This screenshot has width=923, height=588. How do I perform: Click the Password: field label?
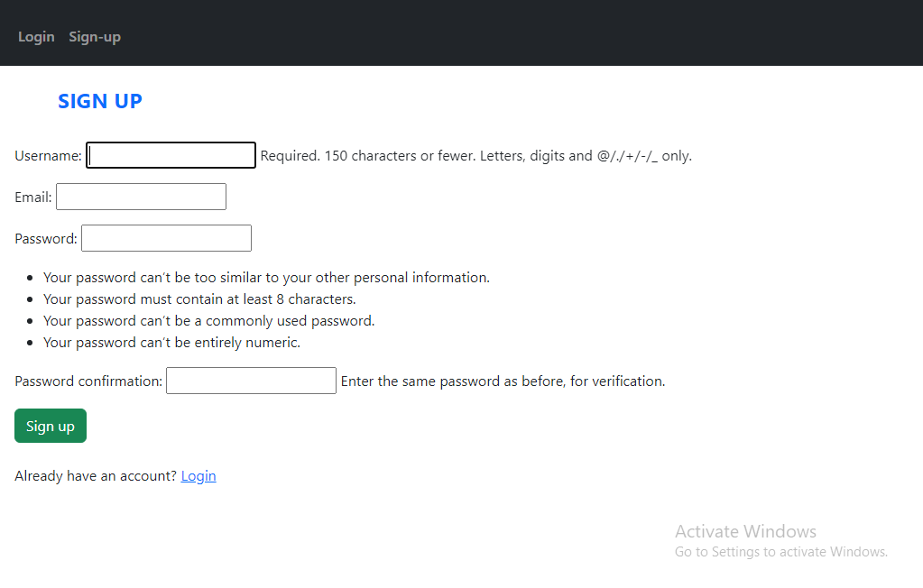[x=46, y=238]
